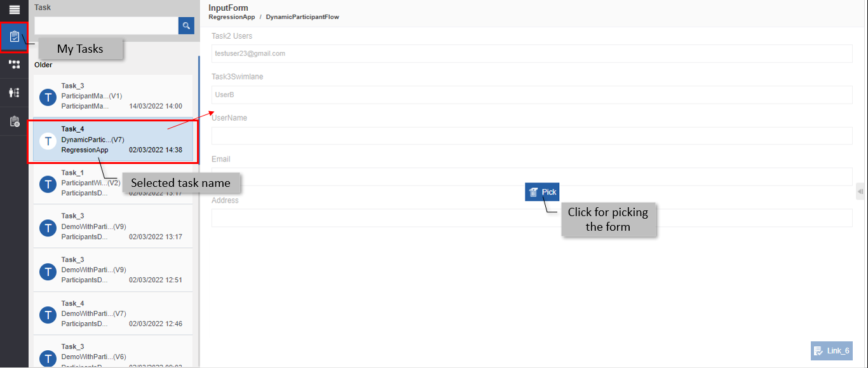Open the process flow icon in sidebar

tap(14, 64)
